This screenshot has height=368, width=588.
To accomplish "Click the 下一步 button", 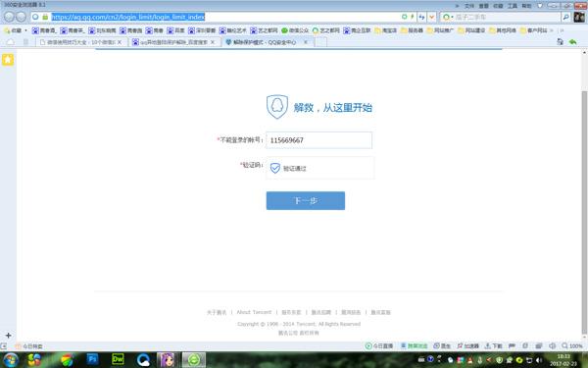I will pos(306,200).
